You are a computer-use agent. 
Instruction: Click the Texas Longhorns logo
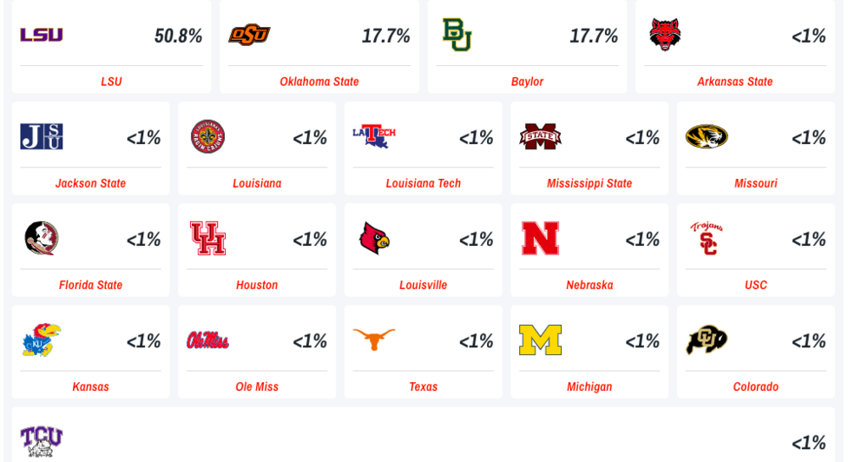(x=374, y=340)
